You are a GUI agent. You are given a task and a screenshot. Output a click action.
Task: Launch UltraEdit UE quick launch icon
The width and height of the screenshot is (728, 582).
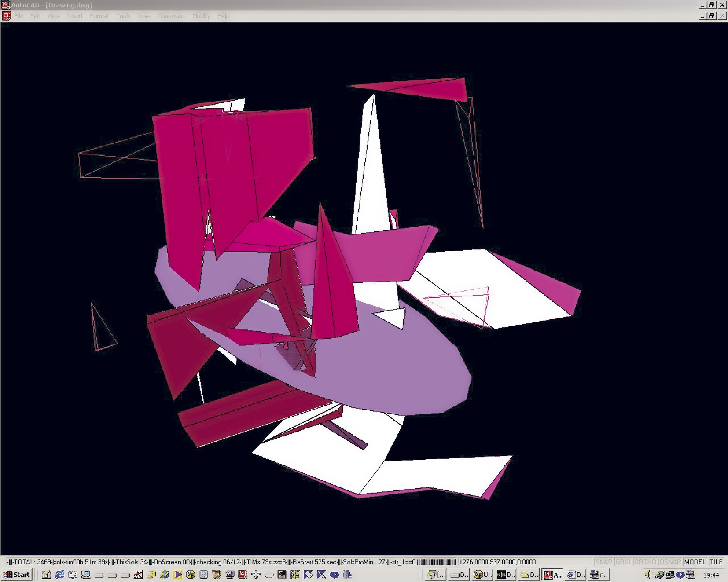click(x=191, y=575)
